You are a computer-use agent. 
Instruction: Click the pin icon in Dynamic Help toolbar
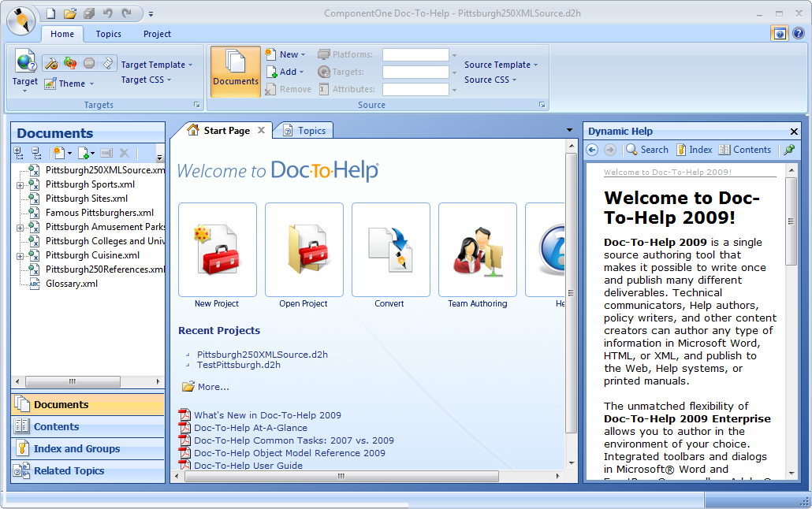(x=789, y=150)
